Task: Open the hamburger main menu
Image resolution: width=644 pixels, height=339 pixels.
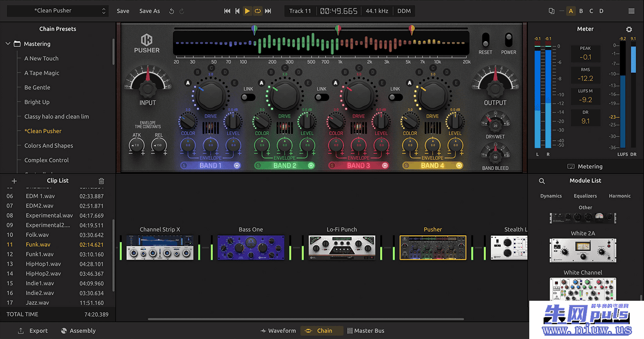Action: [632, 11]
